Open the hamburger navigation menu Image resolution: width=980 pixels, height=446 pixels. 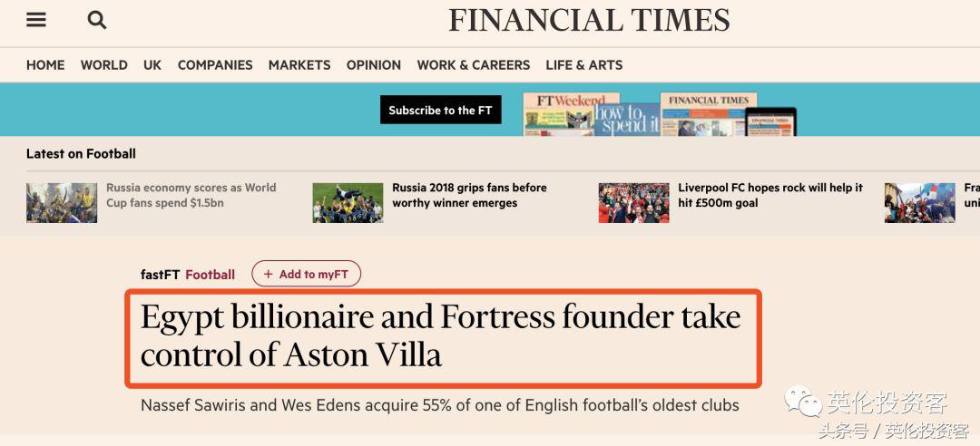36,20
